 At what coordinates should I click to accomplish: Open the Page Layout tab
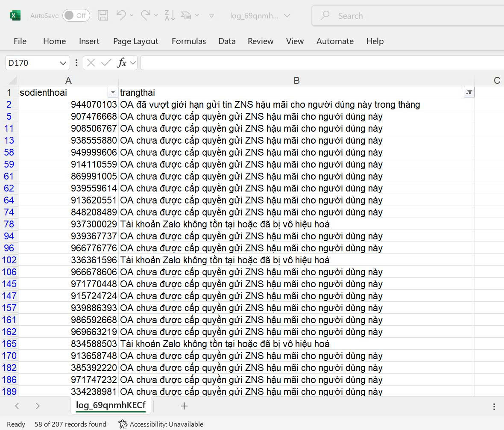[136, 41]
